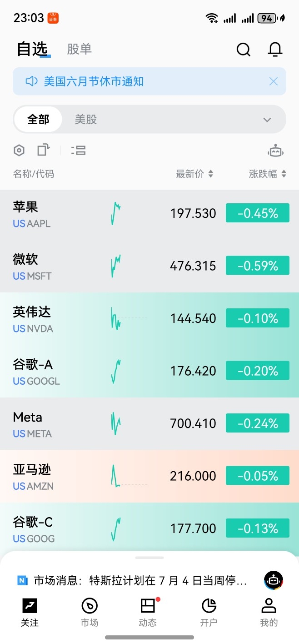Select the 美股 filter pill
299x644 pixels.
point(86,120)
